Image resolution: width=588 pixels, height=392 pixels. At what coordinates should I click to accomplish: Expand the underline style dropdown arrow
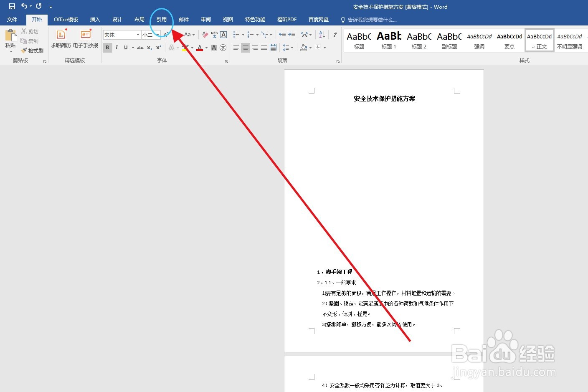[133, 48]
